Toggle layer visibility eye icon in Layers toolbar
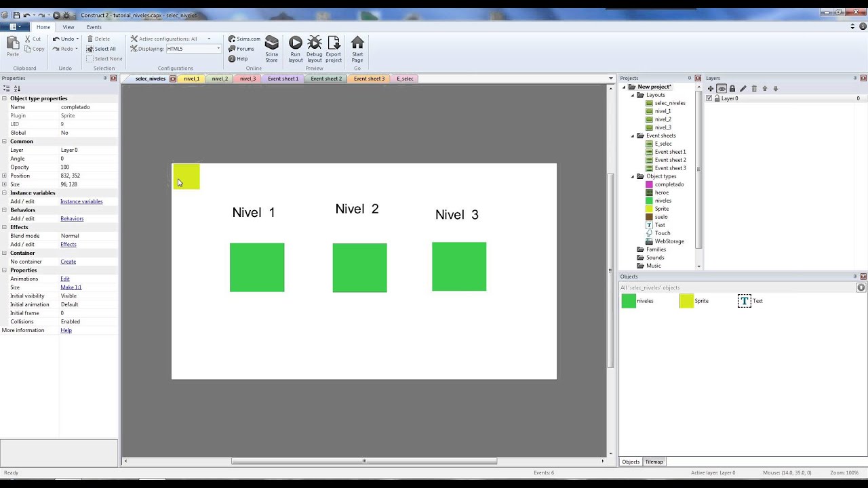The image size is (868, 488). [722, 88]
